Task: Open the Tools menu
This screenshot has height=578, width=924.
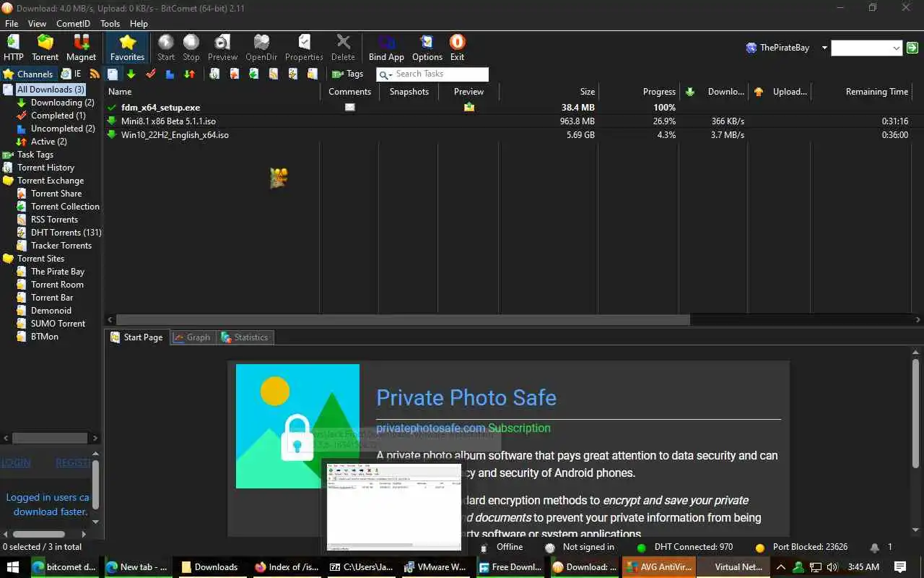Action: pos(110,24)
